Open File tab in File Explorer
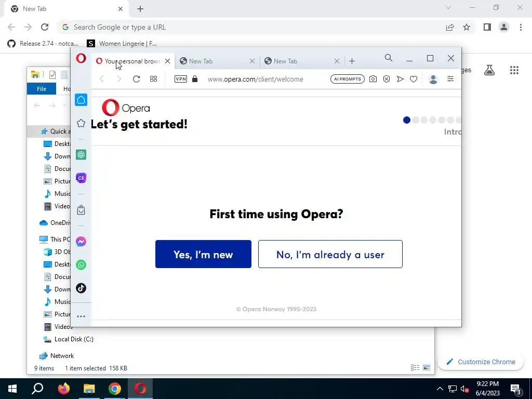Image resolution: width=532 pixels, height=399 pixels. 42,89
